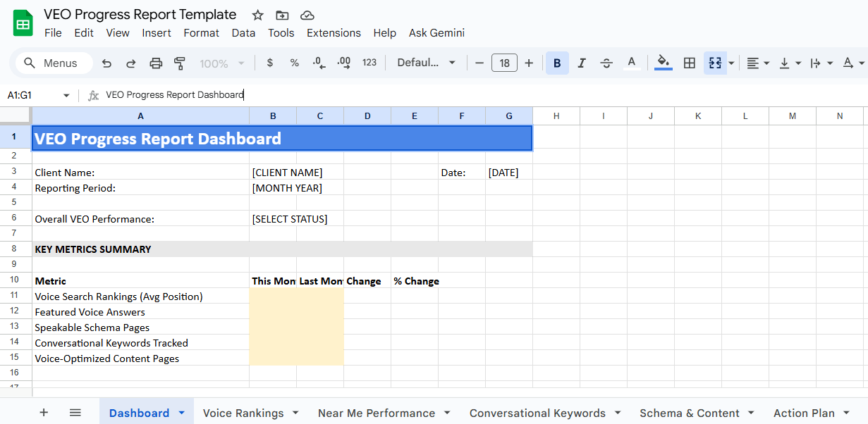Click the Name Box showing A1:G1
The image size is (868, 424).
[x=32, y=95]
